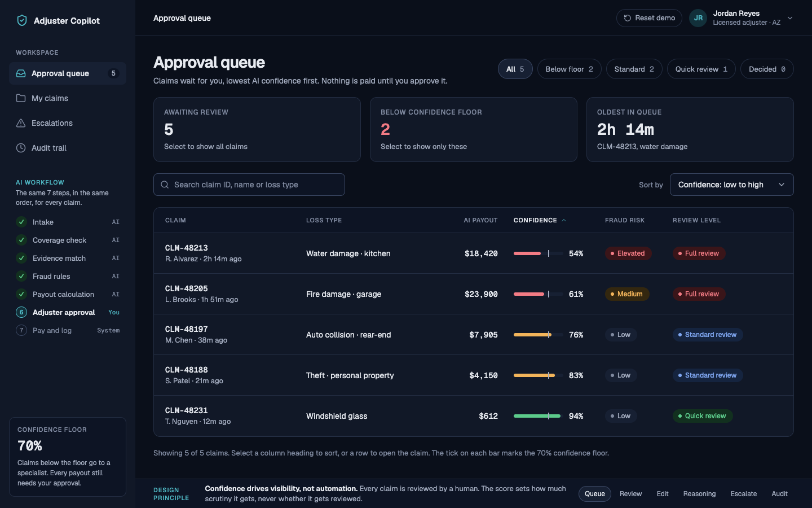Click the Reset demo refresh icon
This screenshot has height=508, width=812.
coord(627,18)
